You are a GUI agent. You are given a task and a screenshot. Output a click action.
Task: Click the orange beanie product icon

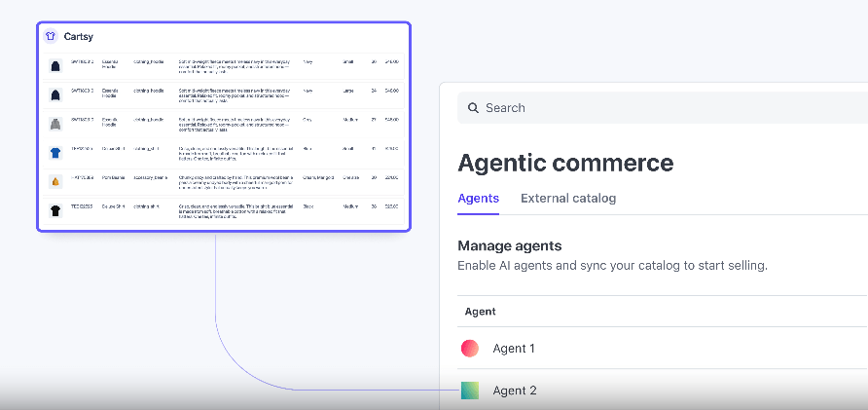55,182
